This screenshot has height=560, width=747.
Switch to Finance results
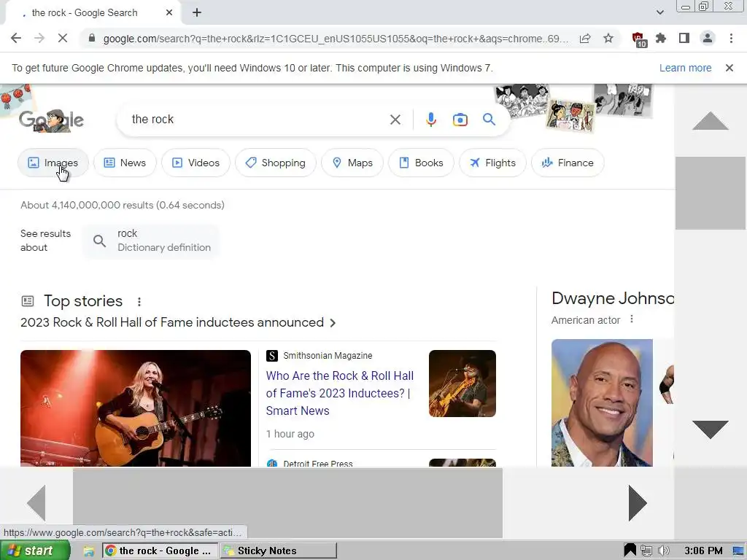click(x=568, y=163)
